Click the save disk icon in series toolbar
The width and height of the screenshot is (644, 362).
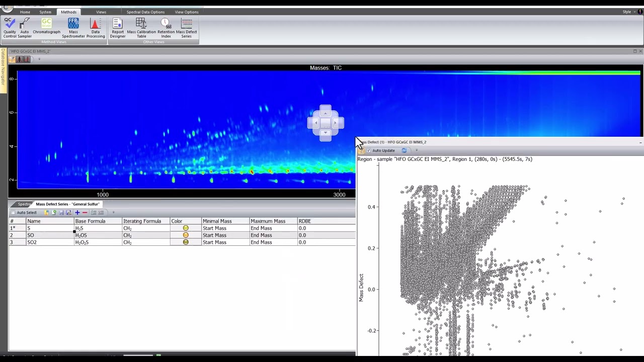tap(61, 213)
